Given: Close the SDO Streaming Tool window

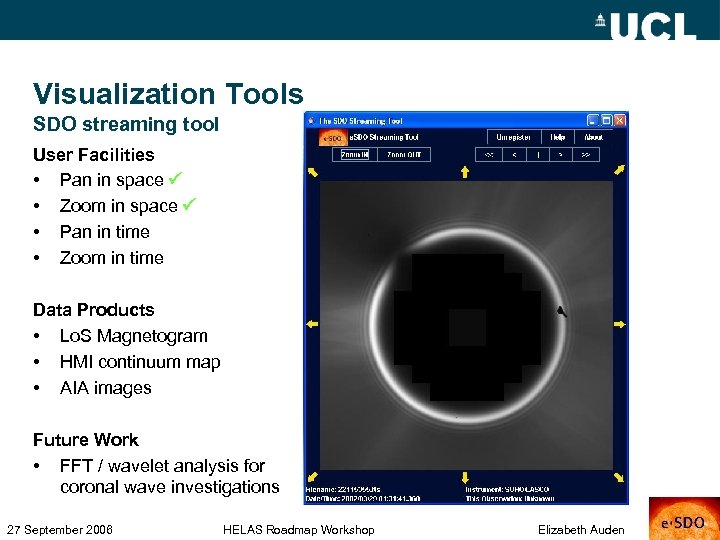Looking at the screenshot, I should [620, 121].
